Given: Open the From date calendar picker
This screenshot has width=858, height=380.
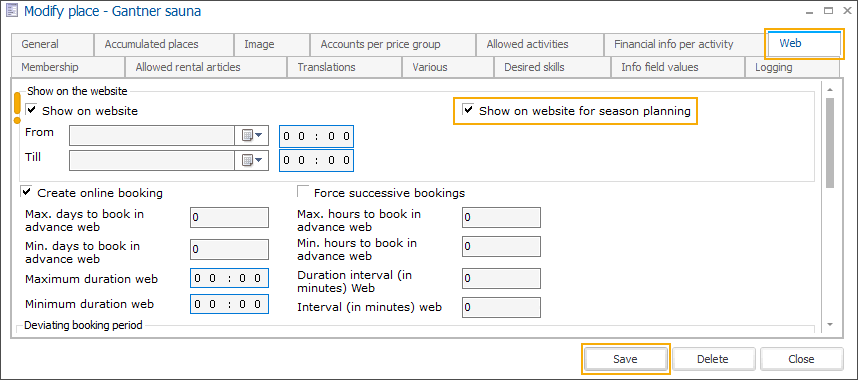Looking at the screenshot, I should (x=252, y=135).
